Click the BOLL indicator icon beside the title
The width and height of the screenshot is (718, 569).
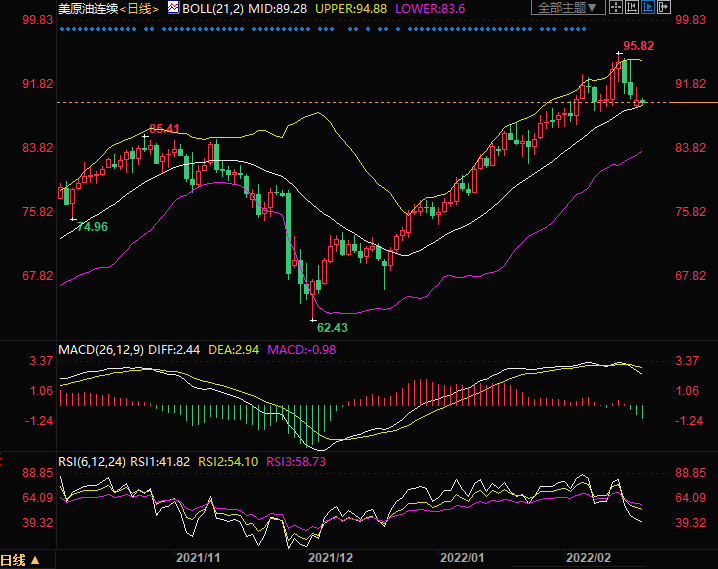pos(173,8)
